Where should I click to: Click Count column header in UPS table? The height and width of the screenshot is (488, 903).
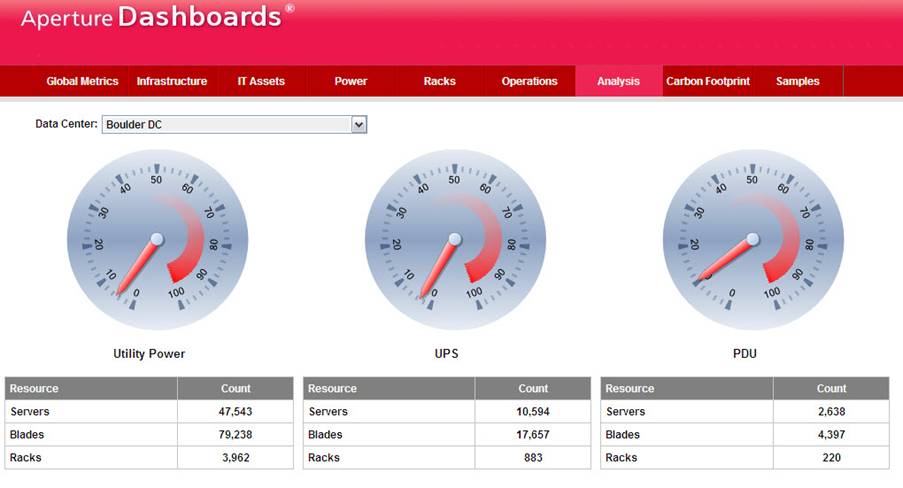pos(533,388)
